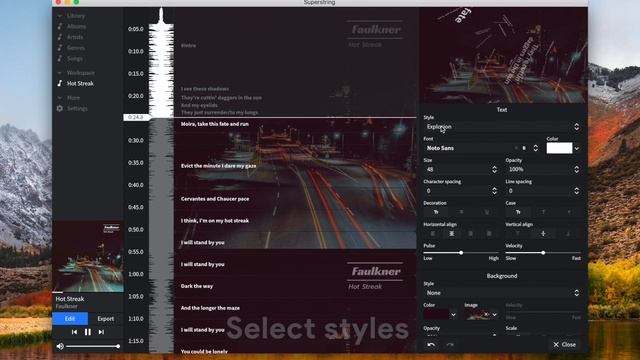Switch to the Edit tab
This screenshot has height=360, width=640.
(x=70, y=319)
